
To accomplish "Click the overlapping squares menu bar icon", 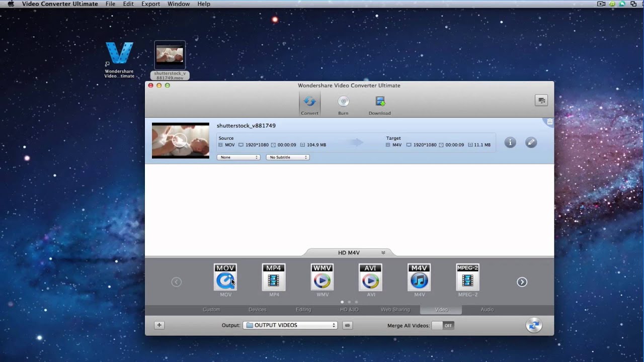I will [633, 4].
